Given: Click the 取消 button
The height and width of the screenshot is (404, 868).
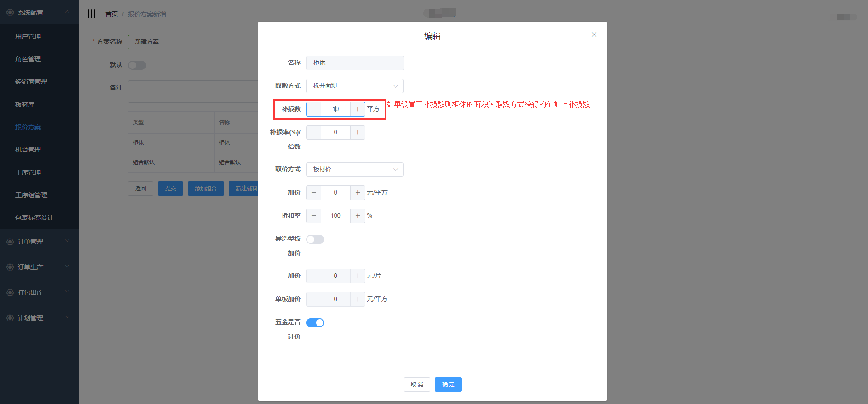Looking at the screenshot, I should [417, 385].
